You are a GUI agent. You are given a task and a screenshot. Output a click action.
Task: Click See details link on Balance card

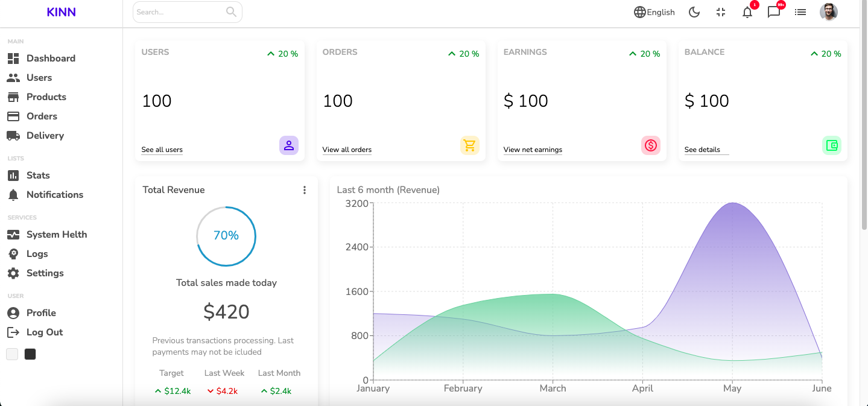click(706, 150)
